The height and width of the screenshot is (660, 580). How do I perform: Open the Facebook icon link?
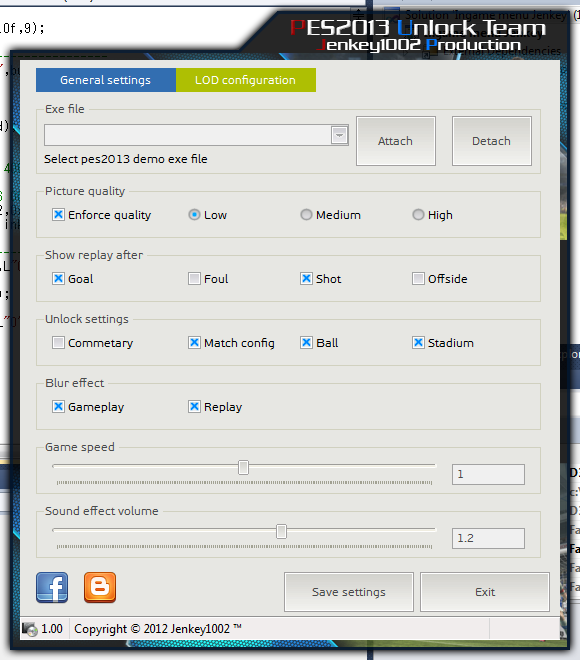click(52, 587)
